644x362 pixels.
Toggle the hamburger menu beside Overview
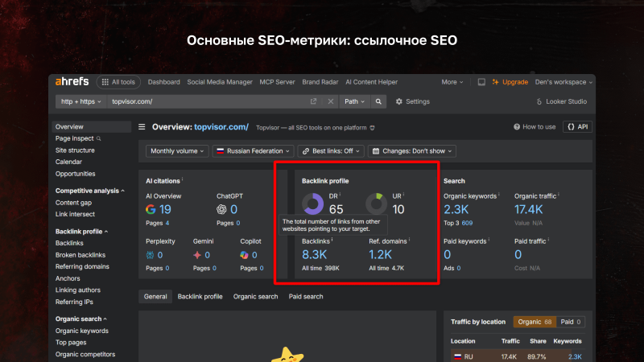pos(142,127)
